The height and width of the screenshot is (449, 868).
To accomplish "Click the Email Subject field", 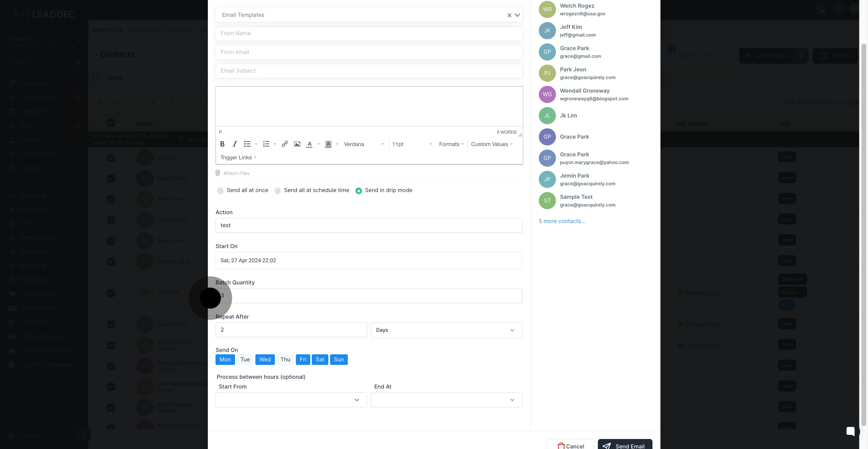I will (x=369, y=71).
